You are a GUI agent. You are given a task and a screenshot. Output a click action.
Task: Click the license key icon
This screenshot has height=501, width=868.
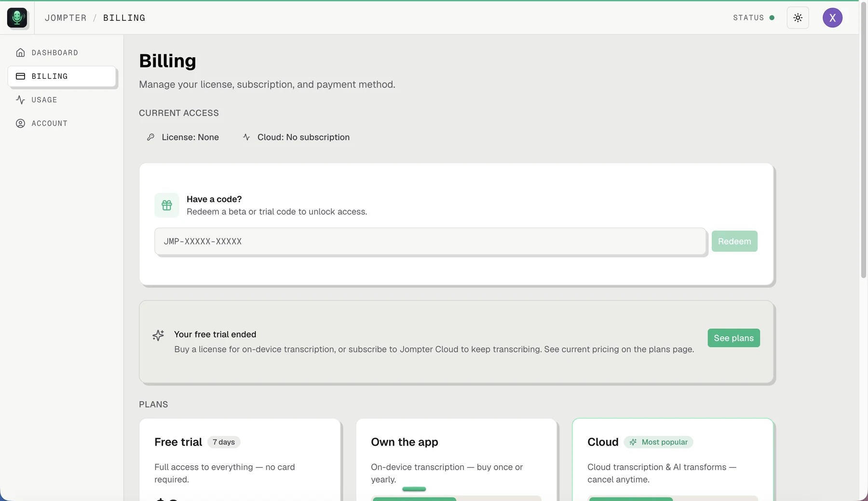pyautogui.click(x=150, y=137)
